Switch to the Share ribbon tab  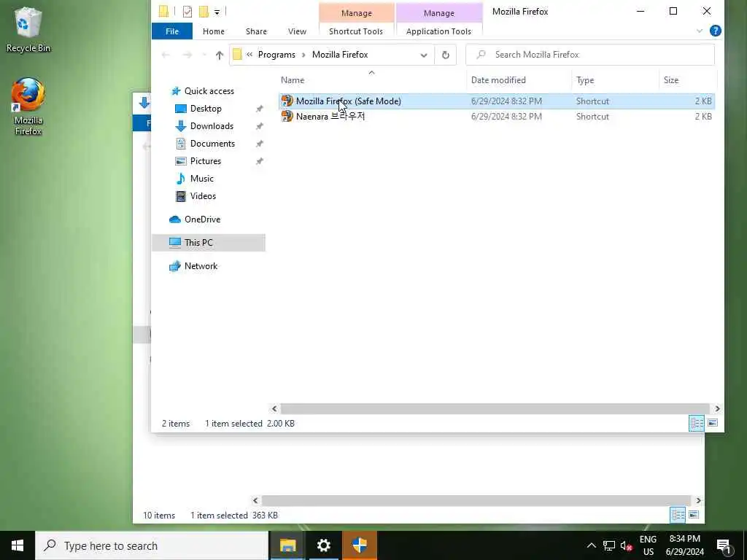point(256,31)
